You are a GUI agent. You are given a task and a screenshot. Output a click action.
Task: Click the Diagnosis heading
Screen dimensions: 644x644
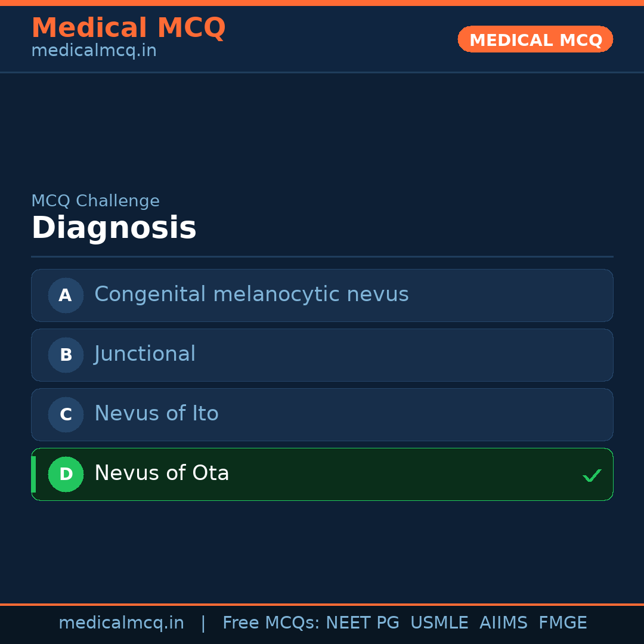click(x=114, y=227)
